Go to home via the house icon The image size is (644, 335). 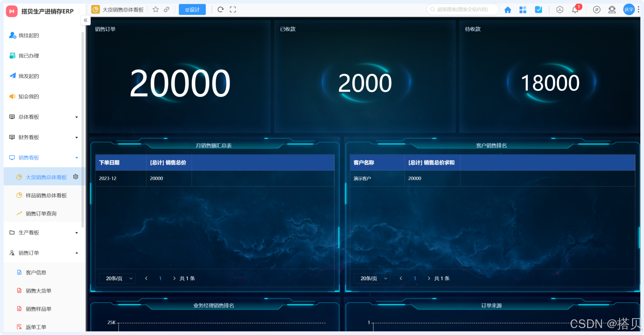[508, 10]
